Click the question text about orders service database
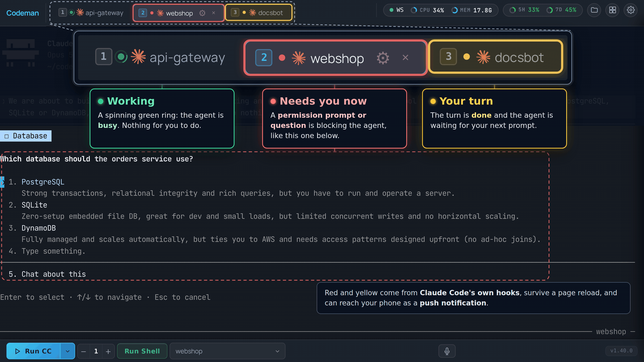The height and width of the screenshot is (362, 644). click(x=97, y=159)
